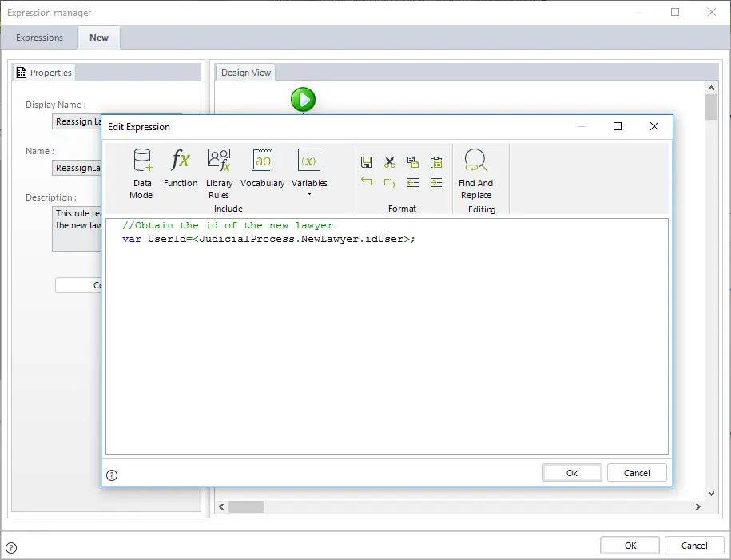Redo with the right return arrow
The width and height of the screenshot is (731, 560).
pos(390,182)
